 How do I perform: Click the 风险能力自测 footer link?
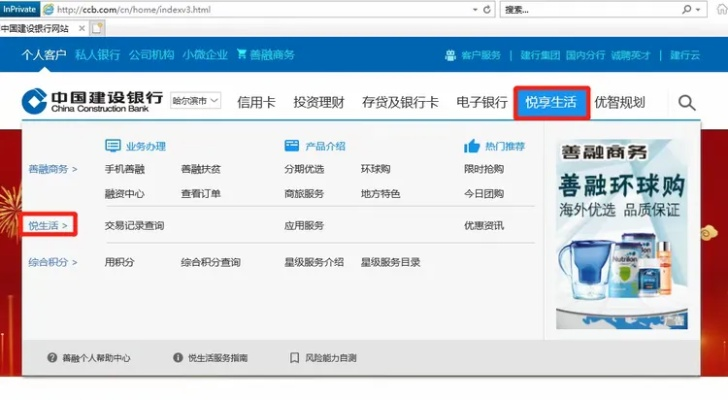pos(331,358)
